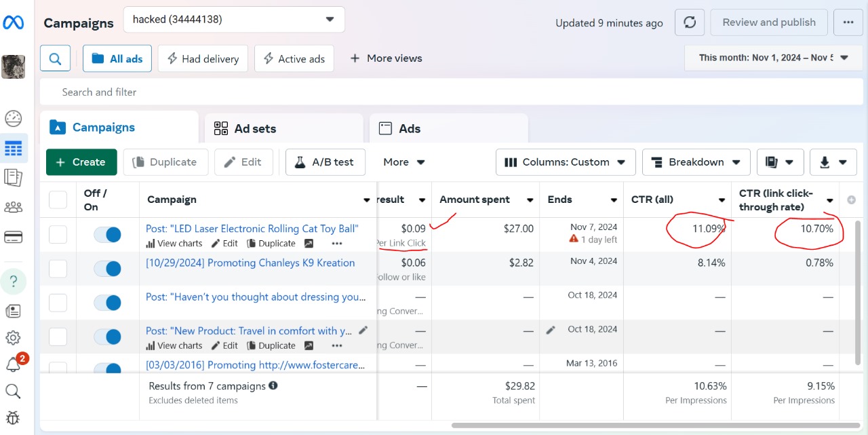Click View charts under LED Laser campaign
The height and width of the screenshot is (435, 868).
[174, 244]
